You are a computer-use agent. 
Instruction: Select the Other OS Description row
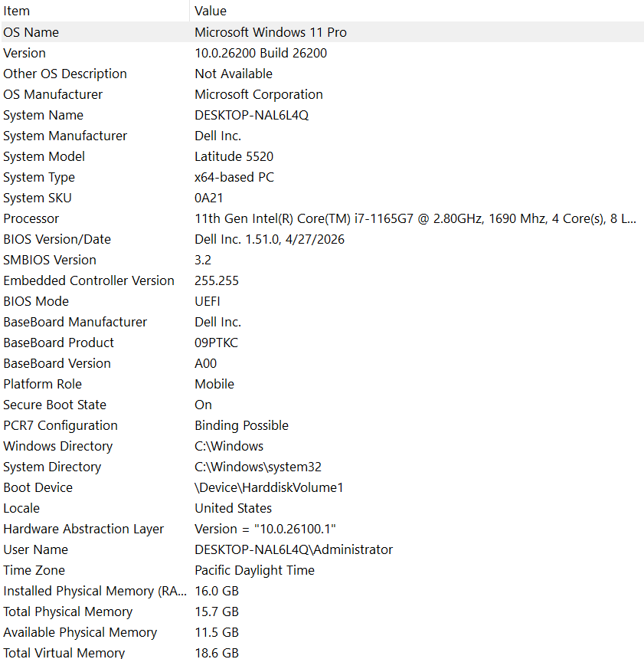[x=322, y=74]
